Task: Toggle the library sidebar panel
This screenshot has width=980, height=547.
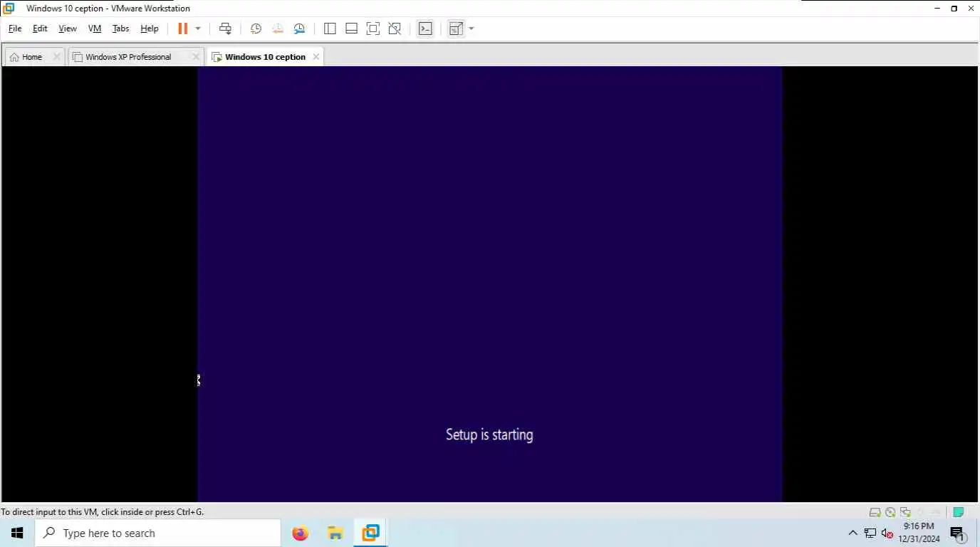Action: (x=330, y=28)
